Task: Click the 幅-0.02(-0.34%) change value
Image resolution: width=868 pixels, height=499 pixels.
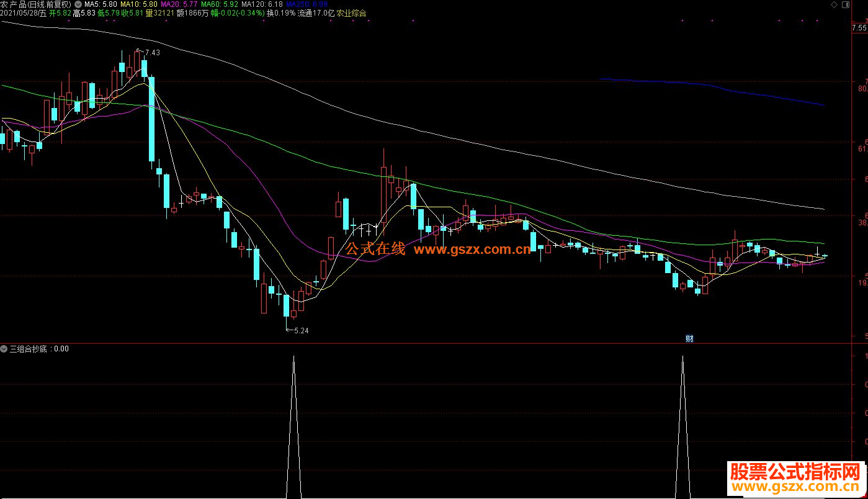Action: pos(238,12)
